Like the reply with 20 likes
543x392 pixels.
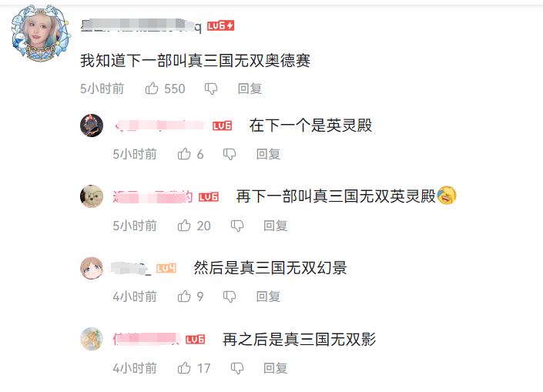184,226
